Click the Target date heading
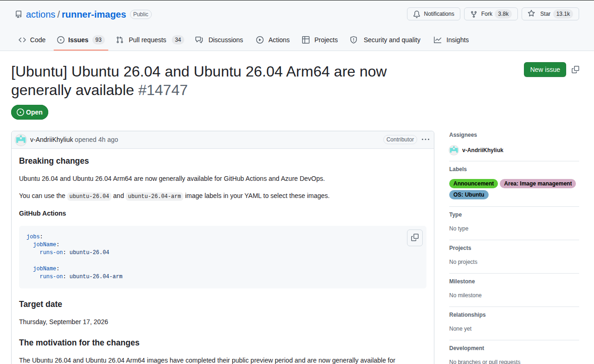Image resolution: width=594 pixels, height=364 pixels. tap(40, 304)
